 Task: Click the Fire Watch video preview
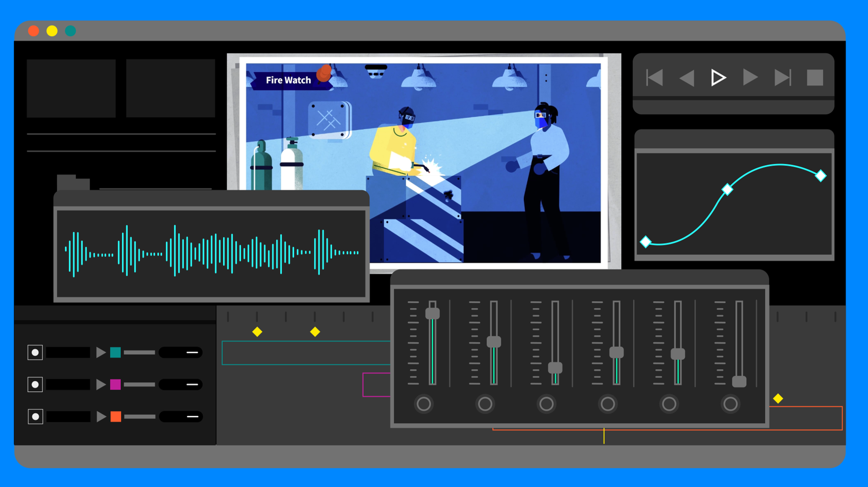tap(423, 162)
